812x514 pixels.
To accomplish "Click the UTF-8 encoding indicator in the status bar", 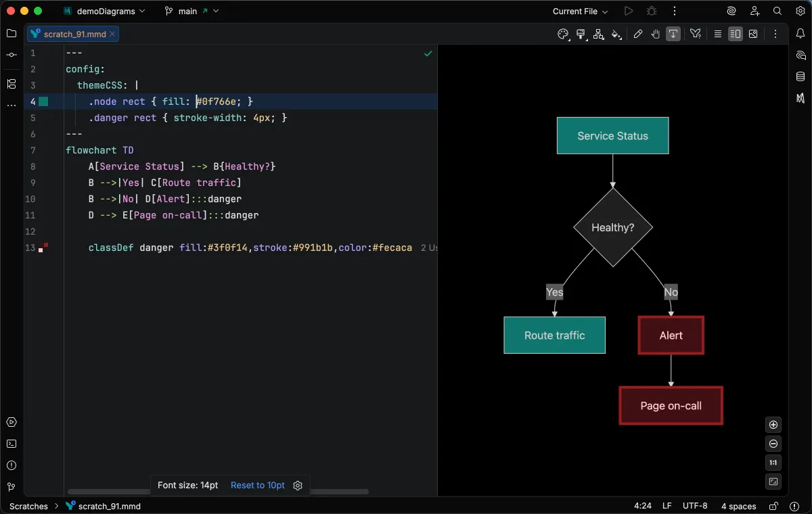I will 695,506.
